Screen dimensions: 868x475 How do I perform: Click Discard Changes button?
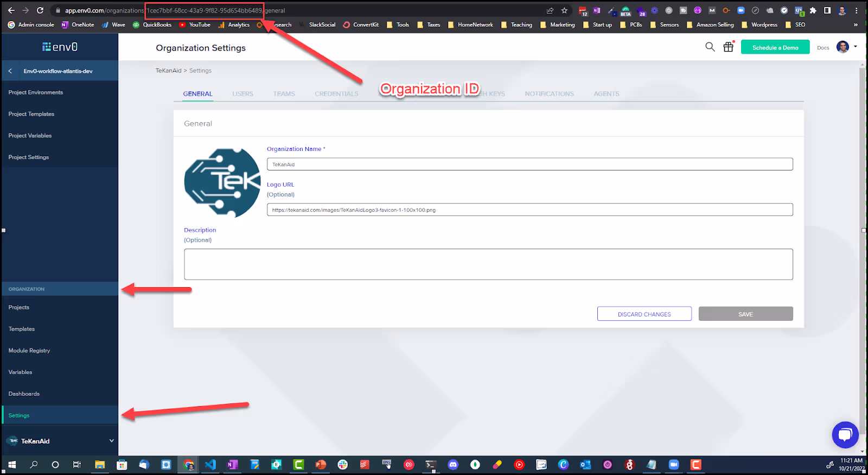644,314
